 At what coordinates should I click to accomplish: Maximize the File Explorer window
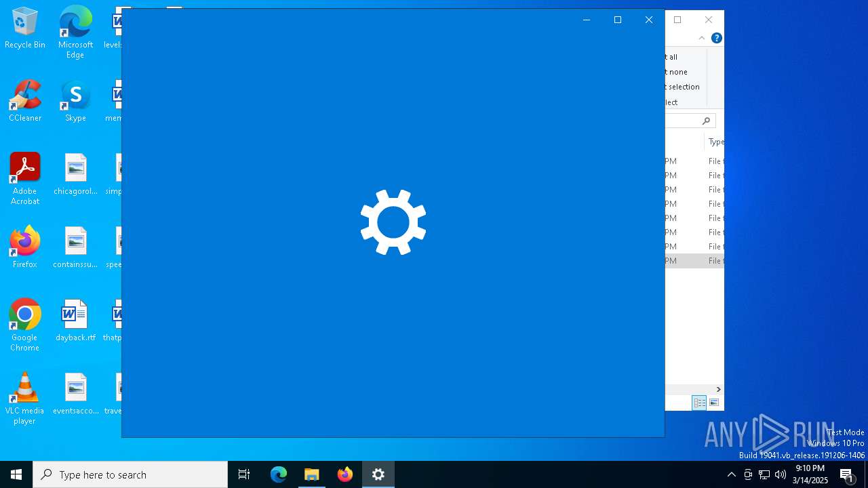click(x=677, y=20)
